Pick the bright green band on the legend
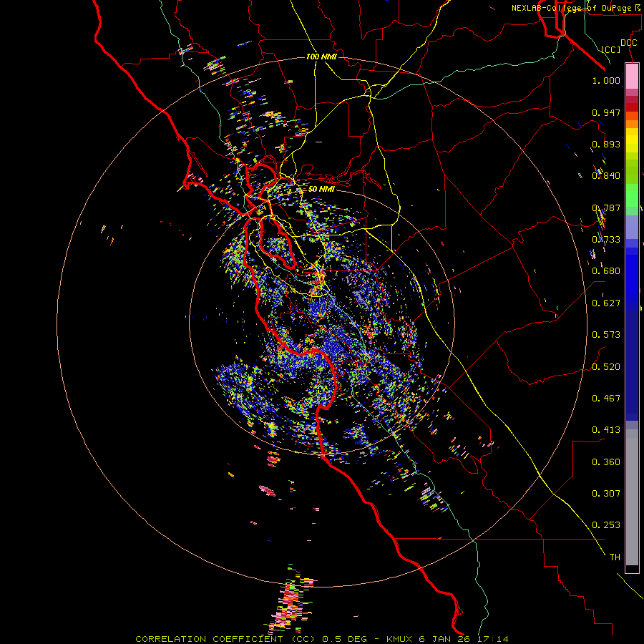This screenshot has height=644, width=644. pyautogui.click(x=632, y=195)
